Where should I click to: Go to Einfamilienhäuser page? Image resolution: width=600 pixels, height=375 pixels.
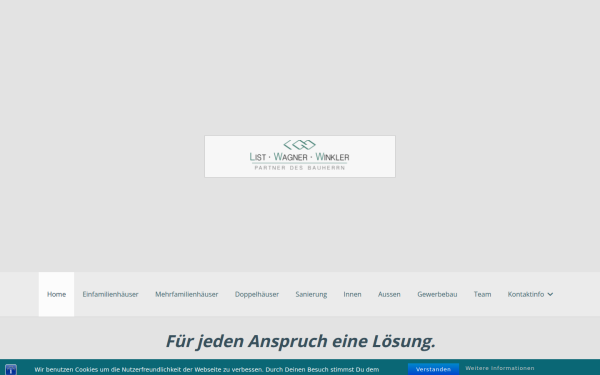110,294
